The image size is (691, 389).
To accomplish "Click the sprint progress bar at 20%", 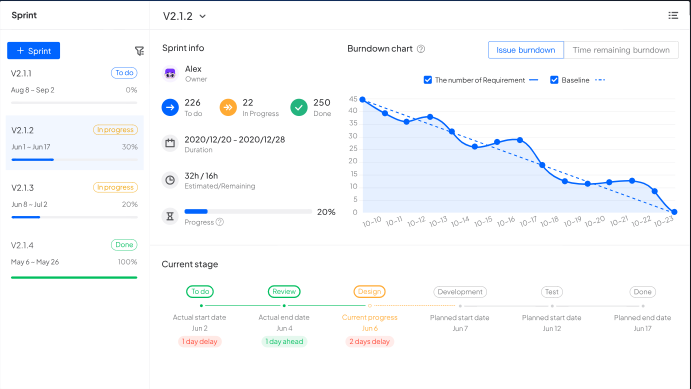I will 248,211.
